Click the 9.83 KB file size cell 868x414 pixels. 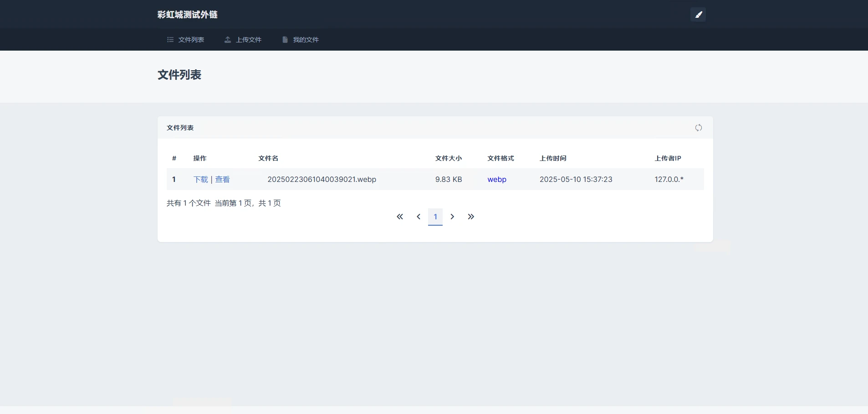[449, 180]
